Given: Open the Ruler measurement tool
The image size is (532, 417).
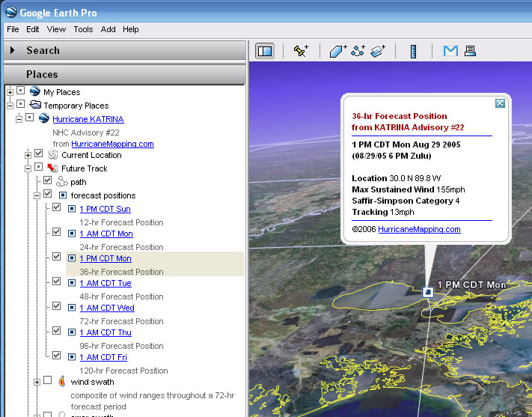Looking at the screenshot, I should [x=413, y=52].
